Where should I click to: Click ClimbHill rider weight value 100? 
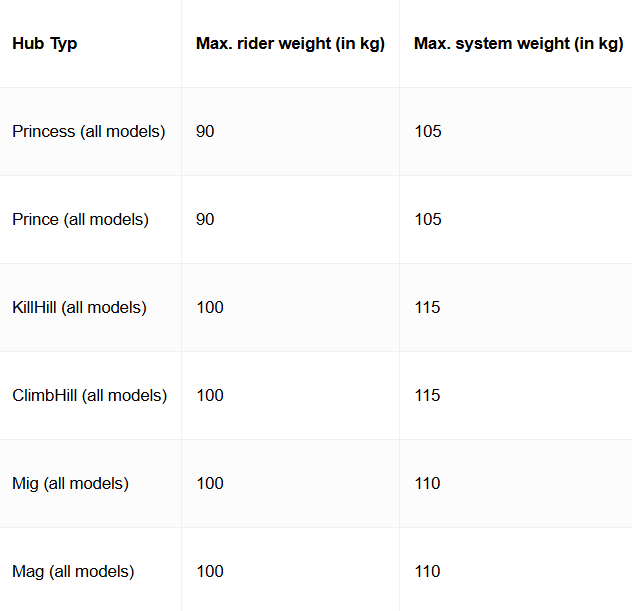tap(210, 395)
